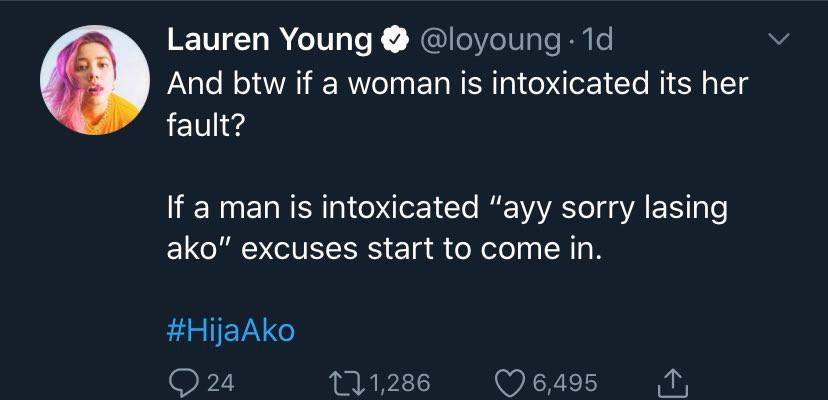828x400 pixels.
Task: Retweet the post using the retweet icon
Action: point(346,382)
